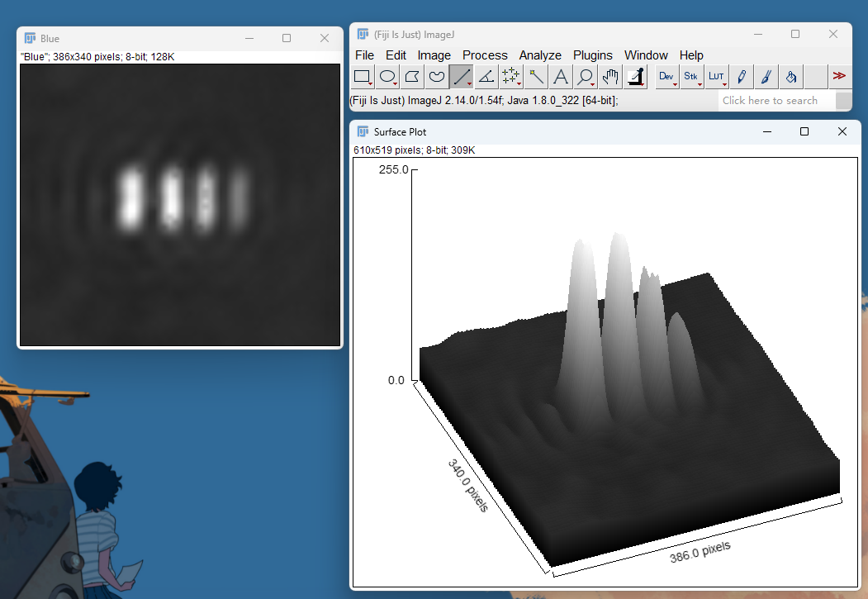Open the Stk stacks menu button
This screenshot has height=599, width=868.
click(x=692, y=76)
